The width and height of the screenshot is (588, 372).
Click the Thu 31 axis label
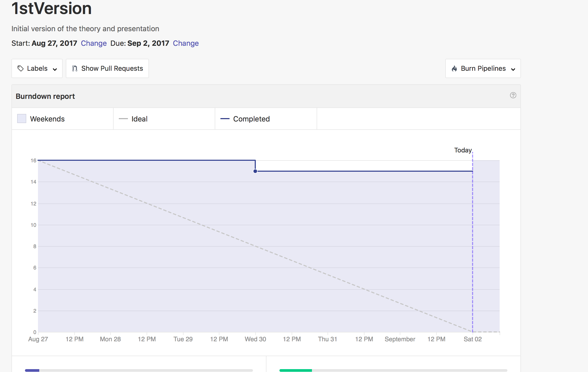click(328, 339)
